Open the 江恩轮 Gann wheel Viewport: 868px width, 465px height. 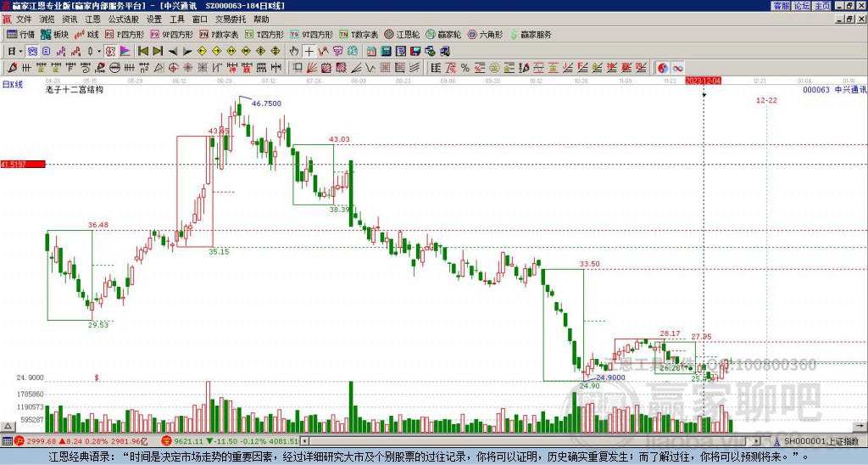pyautogui.click(x=402, y=34)
